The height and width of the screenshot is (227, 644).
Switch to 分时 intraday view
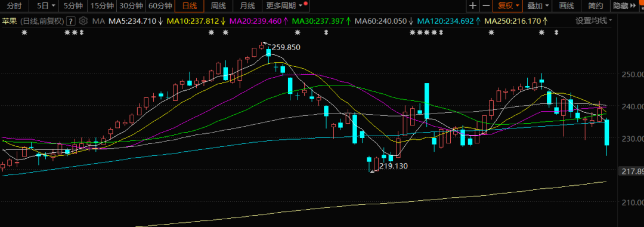[14, 6]
